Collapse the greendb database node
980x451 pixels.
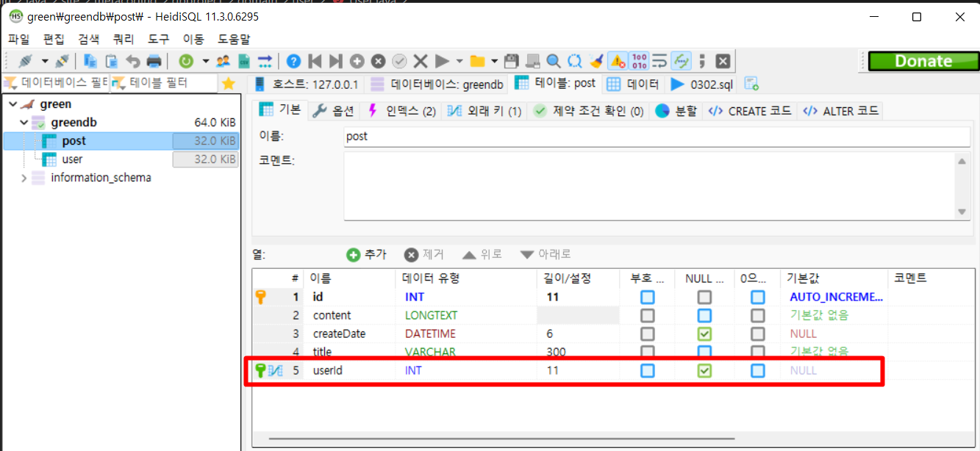click(24, 123)
